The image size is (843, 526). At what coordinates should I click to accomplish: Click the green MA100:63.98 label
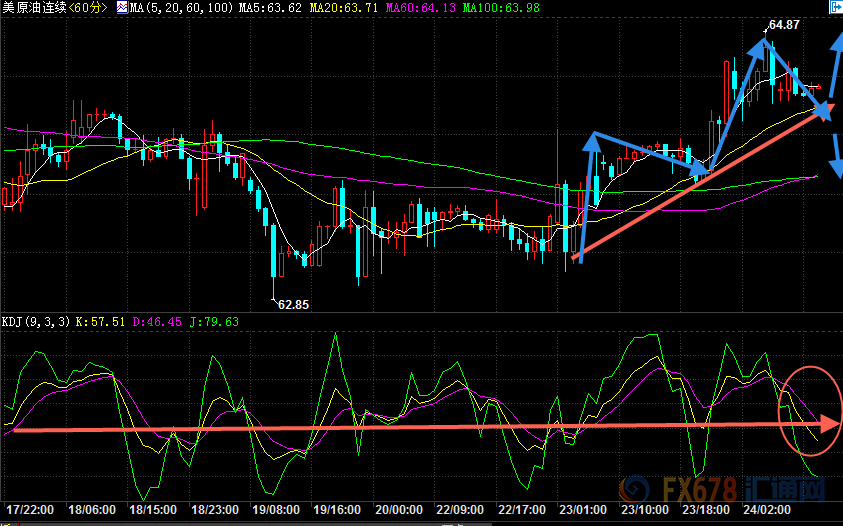pyautogui.click(x=501, y=8)
